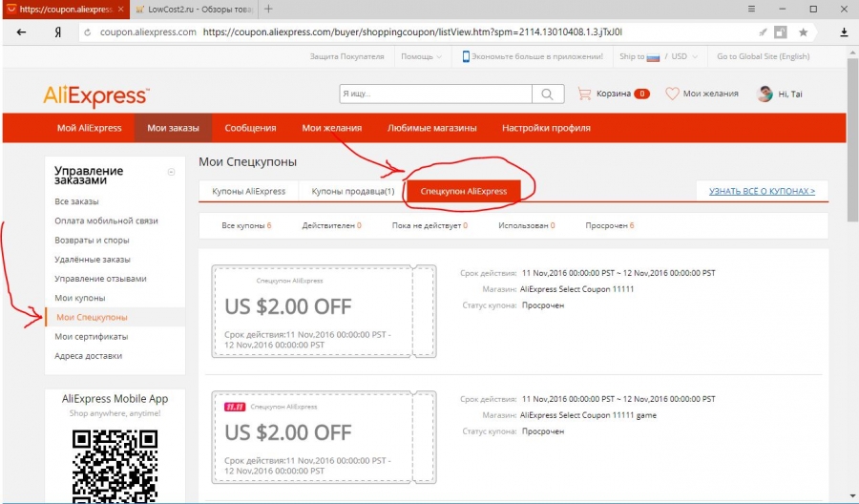Screen dimensions: 859x504
Task: Open Мои заказы menu
Action: (x=173, y=128)
